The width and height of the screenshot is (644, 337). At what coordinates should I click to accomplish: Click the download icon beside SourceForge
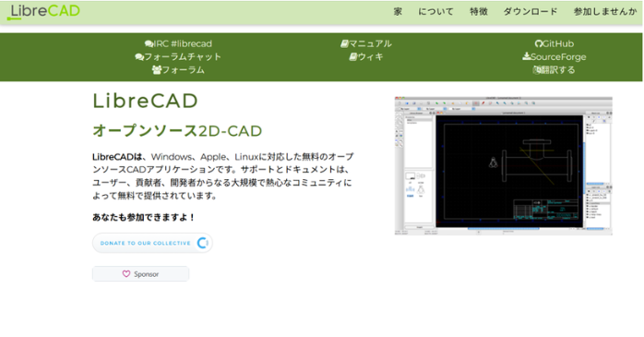pos(527,56)
